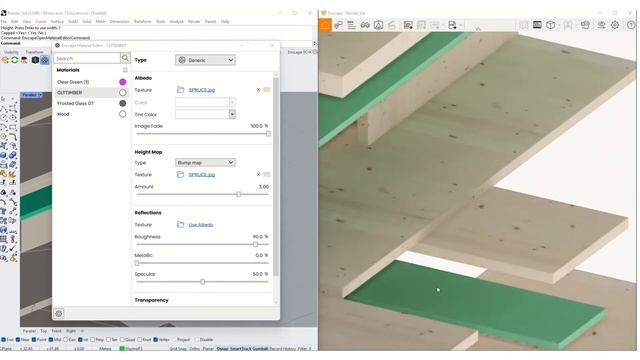The width and height of the screenshot is (640, 360).
Task: Open Rhino Transform menu
Action: (142, 21)
